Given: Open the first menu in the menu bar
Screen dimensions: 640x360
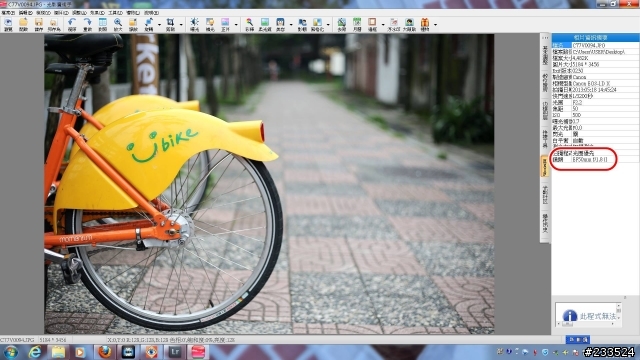Looking at the screenshot, I should click(8, 13).
